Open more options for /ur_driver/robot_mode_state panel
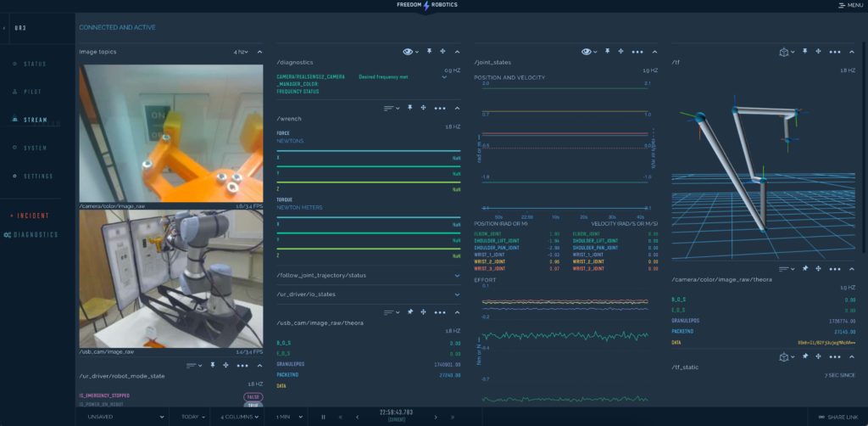 (242, 366)
